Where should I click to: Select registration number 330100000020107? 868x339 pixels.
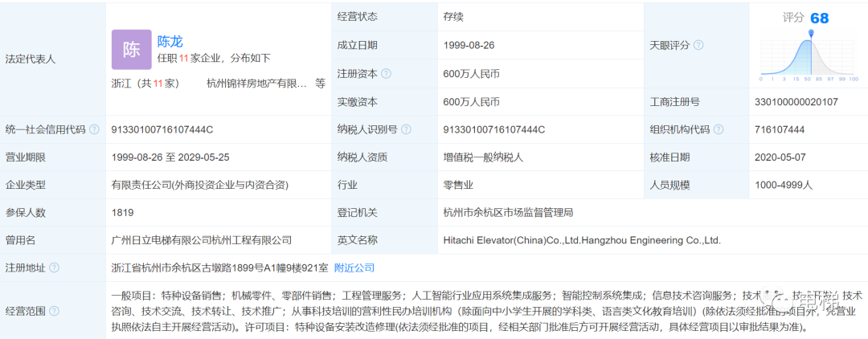click(x=796, y=102)
